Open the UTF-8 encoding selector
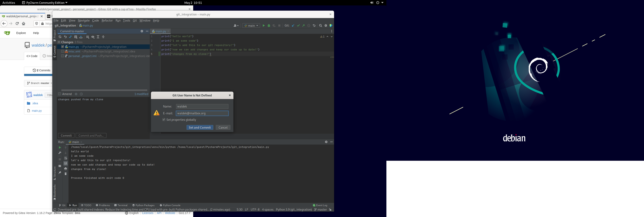644x217 pixels. tap(255, 210)
